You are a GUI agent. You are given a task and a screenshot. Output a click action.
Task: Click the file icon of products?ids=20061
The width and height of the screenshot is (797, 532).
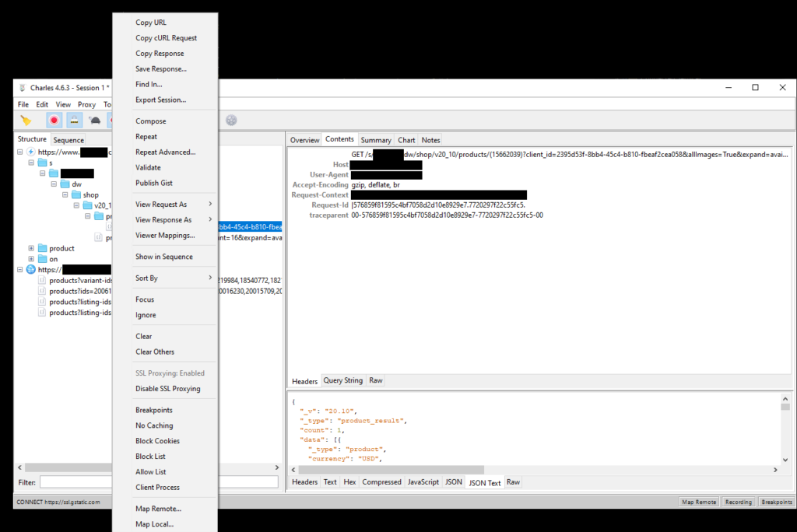(42, 291)
